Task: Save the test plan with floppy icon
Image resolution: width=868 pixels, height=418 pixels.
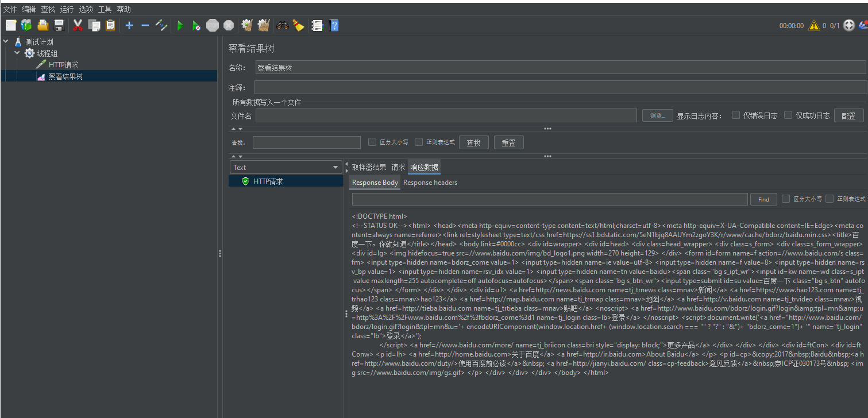Action: 59,25
